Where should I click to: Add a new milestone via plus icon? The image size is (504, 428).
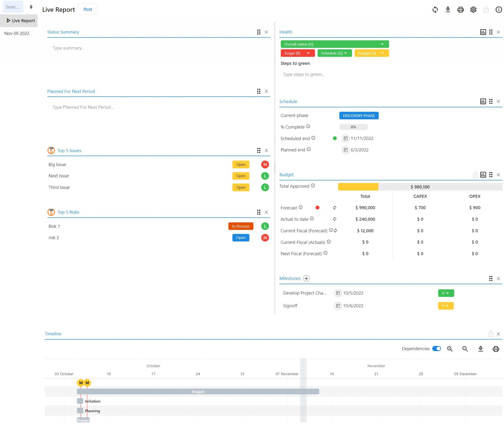coord(306,278)
